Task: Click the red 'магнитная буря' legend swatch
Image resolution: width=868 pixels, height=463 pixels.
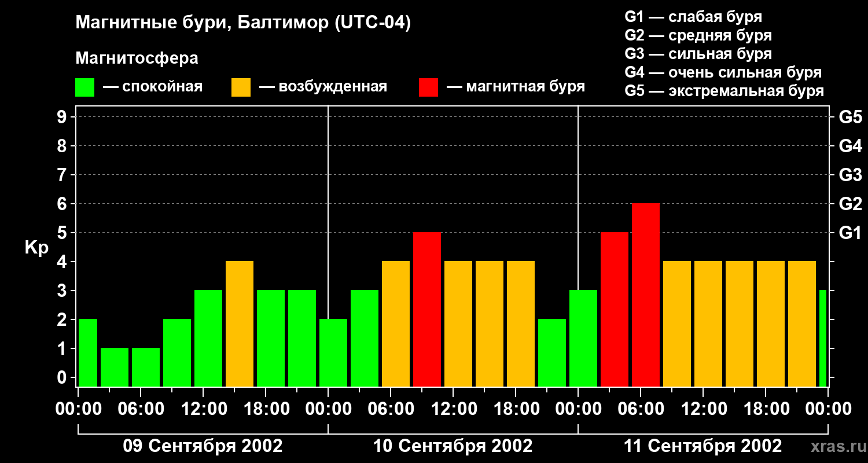Action: (x=428, y=87)
